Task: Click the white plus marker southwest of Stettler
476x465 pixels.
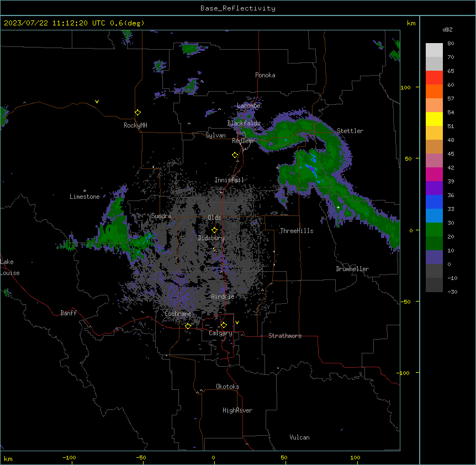Action: click(338, 207)
